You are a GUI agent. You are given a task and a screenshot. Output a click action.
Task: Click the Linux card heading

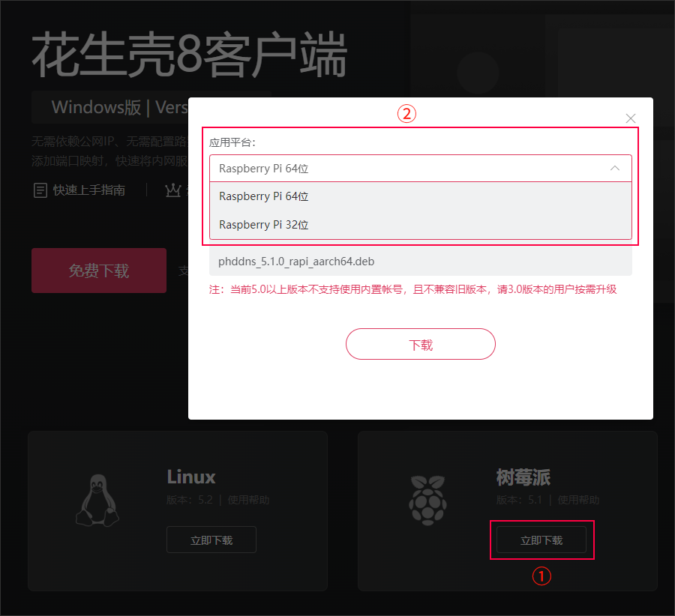pos(191,477)
